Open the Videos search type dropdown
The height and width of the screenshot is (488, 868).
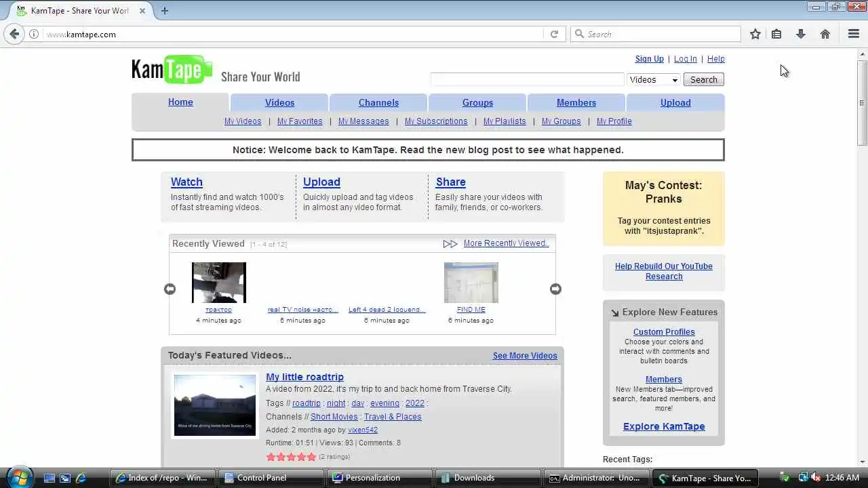pos(654,79)
